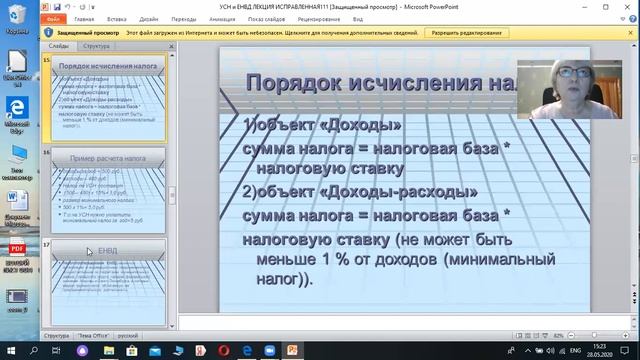Close the slides thumbnail pane
Image resolution: width=640 pixels, height=360 pixels.
click(x=171, y=46)
